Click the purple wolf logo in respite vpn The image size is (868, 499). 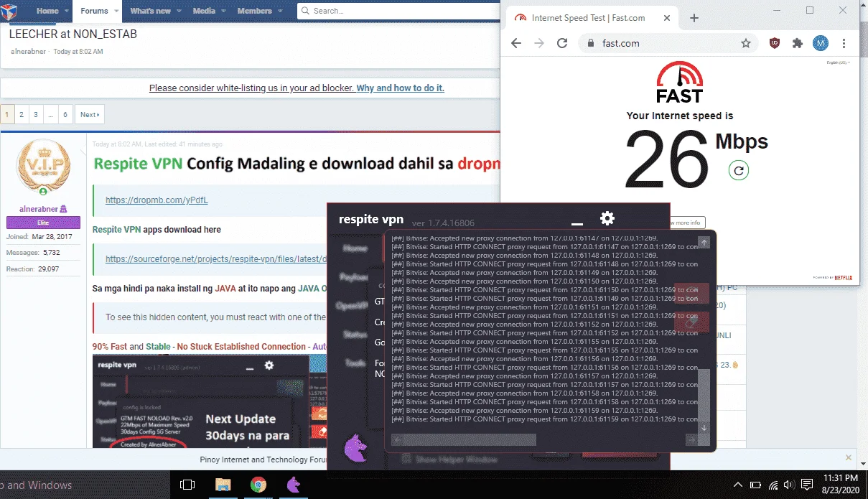355,447
